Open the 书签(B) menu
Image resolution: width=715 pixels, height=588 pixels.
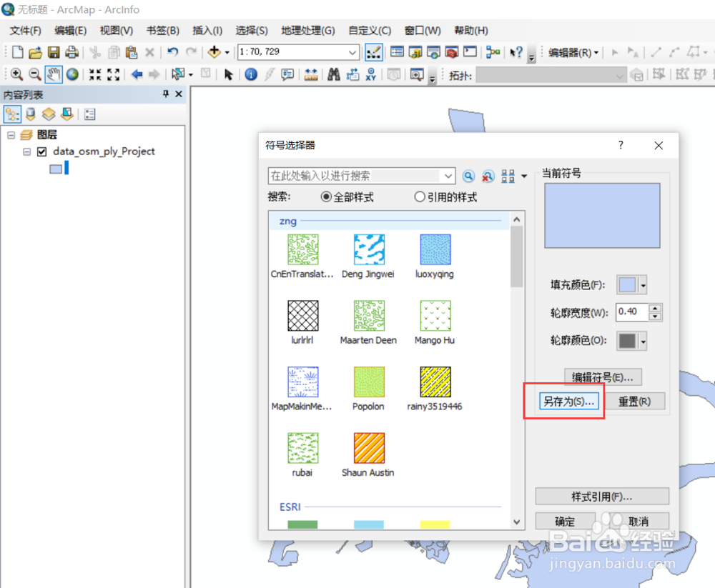tap(162, 31)
